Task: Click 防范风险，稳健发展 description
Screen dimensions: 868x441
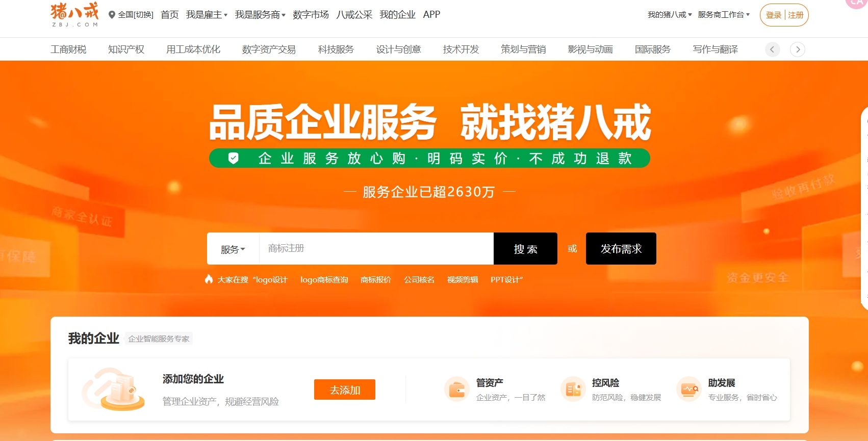Action: click(x=626, y=398)
